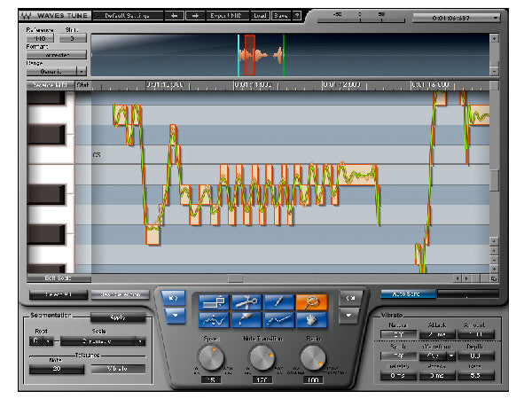Click the horizontal scrollbar thumb below the graph
The image size is (532, 399).
pyautogui.click(x=236, y=278)
